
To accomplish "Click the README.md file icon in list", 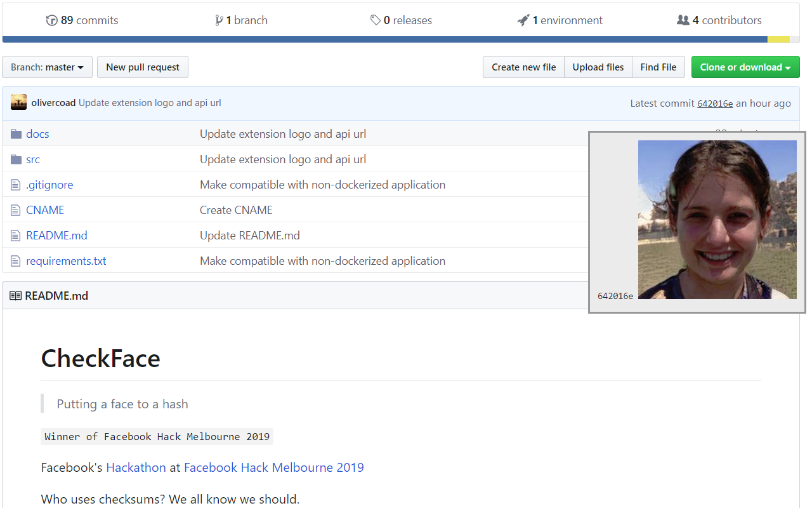I will [x=16, y=236].
